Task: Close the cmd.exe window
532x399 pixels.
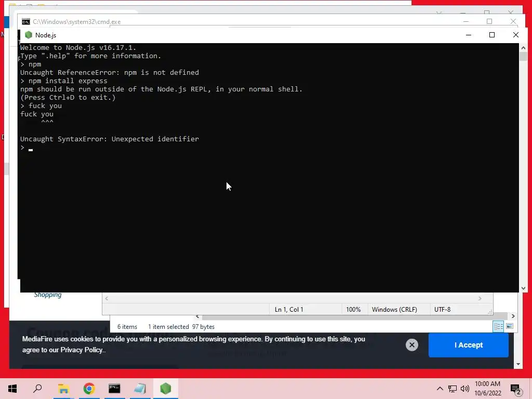Action: [x=513, y=21]
